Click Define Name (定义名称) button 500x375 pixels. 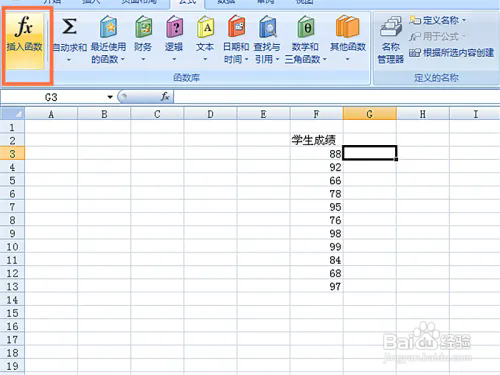(437, 20)
